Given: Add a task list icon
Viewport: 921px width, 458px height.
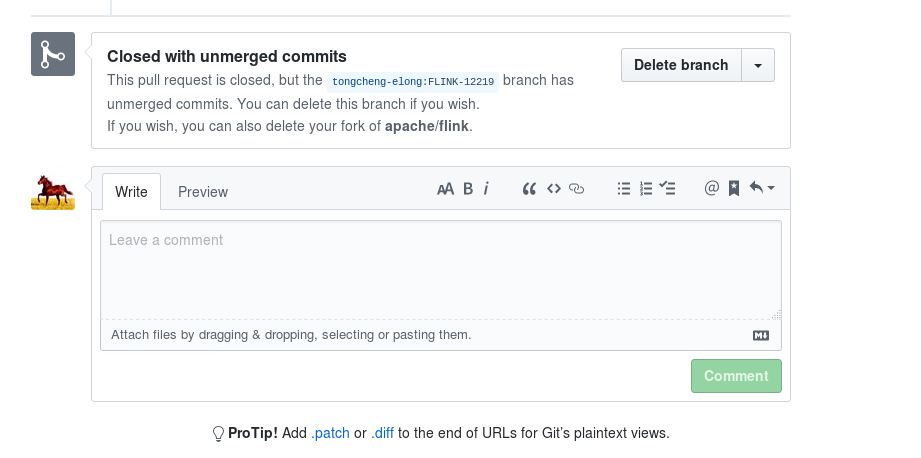Looking at the screenshot, I should point(667,188).
